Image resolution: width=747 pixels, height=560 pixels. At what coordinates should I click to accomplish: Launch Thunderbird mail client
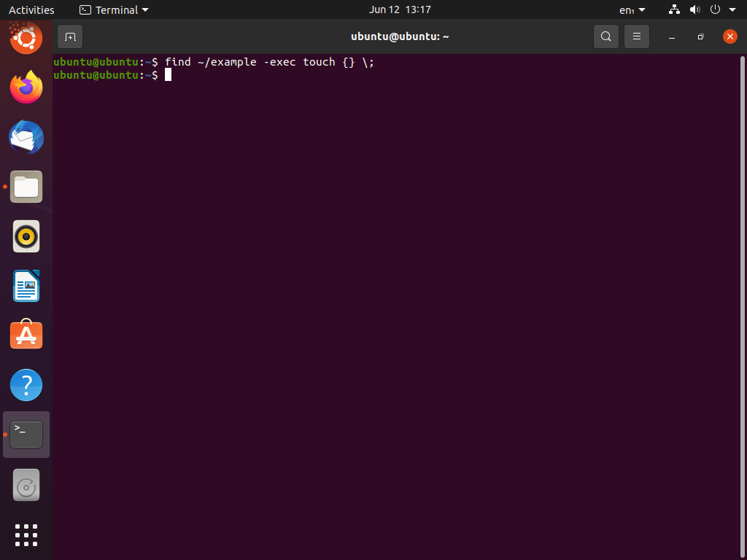pos(26,137)
